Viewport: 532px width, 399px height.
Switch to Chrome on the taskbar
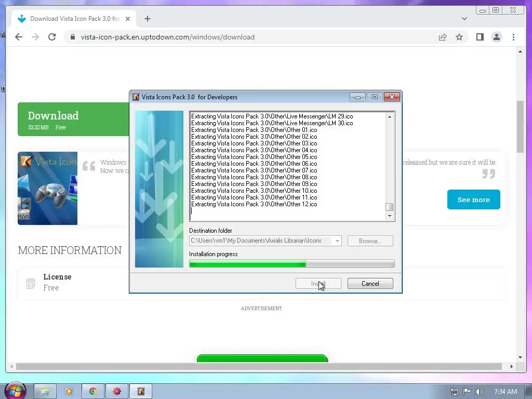pos(92,392)
